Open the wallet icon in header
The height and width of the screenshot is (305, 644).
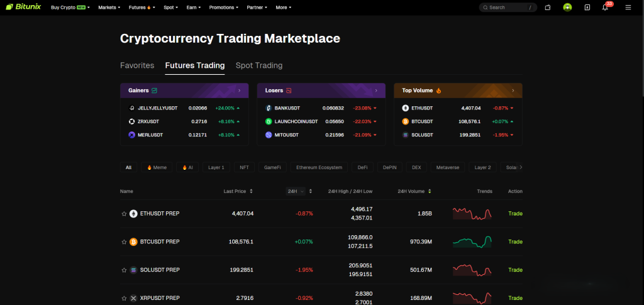pos(548,8)
